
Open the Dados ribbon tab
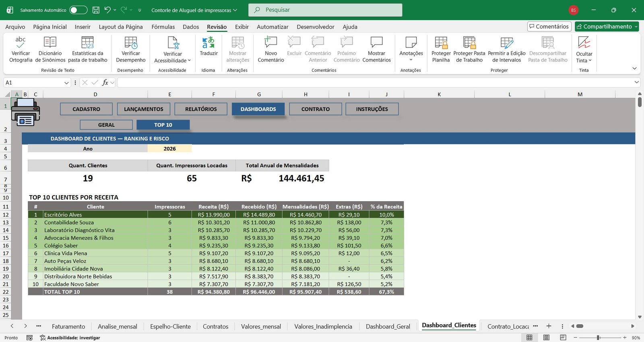click(191, 27)
